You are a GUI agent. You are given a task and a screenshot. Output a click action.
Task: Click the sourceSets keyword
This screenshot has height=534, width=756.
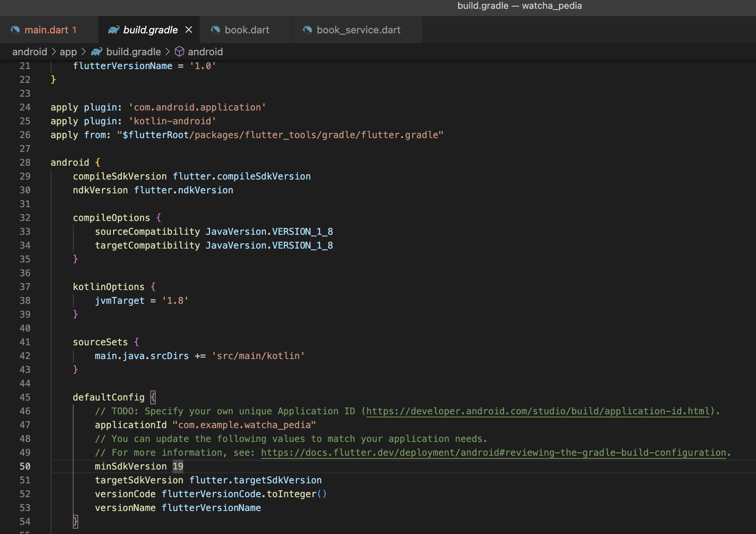pos(100,342)
